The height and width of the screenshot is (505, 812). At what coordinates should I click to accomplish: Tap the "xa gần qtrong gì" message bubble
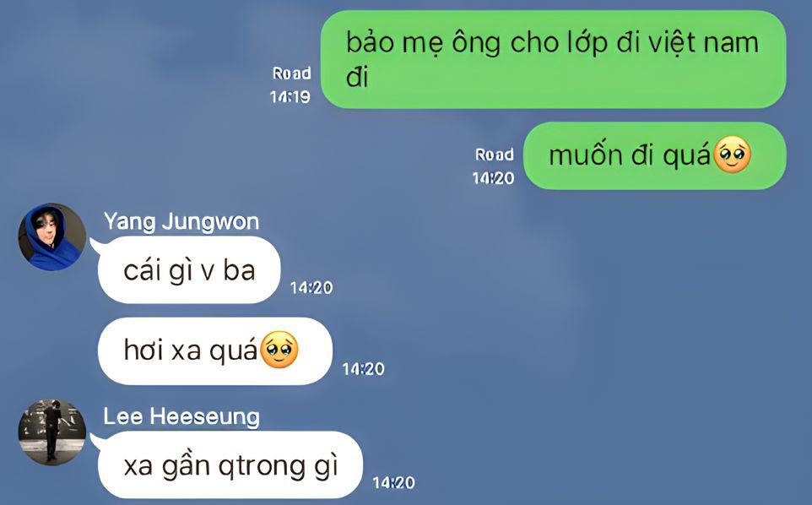click(x=230, y=465)
